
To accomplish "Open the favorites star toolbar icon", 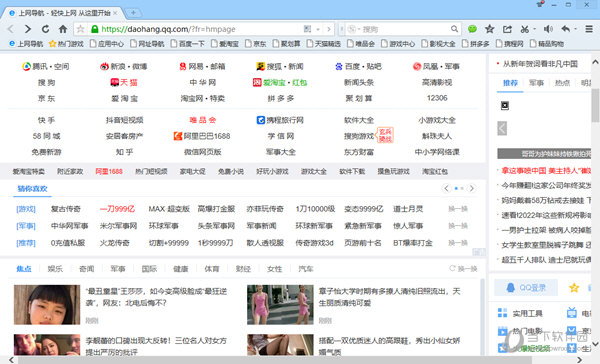I will point(489,29).
